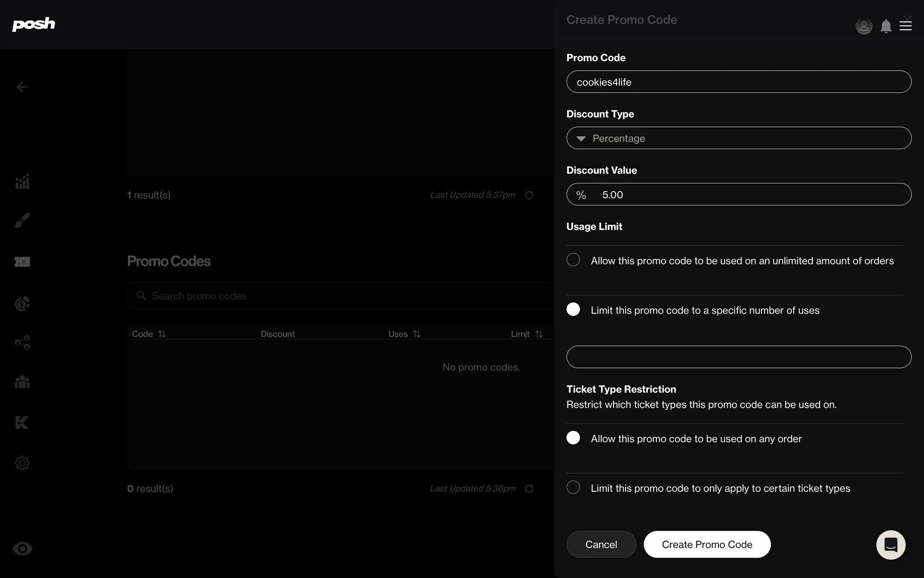Select limit to certain ticket types
Viewport: 924px width, 578px height.
[573, 487]
